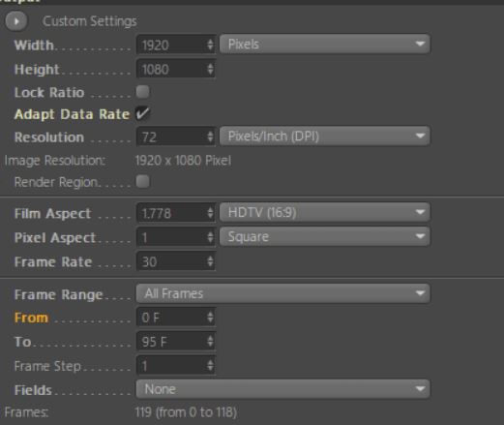Adjust the From spinner arrows
The image size is (504, 425).
[x=210, y=318]
